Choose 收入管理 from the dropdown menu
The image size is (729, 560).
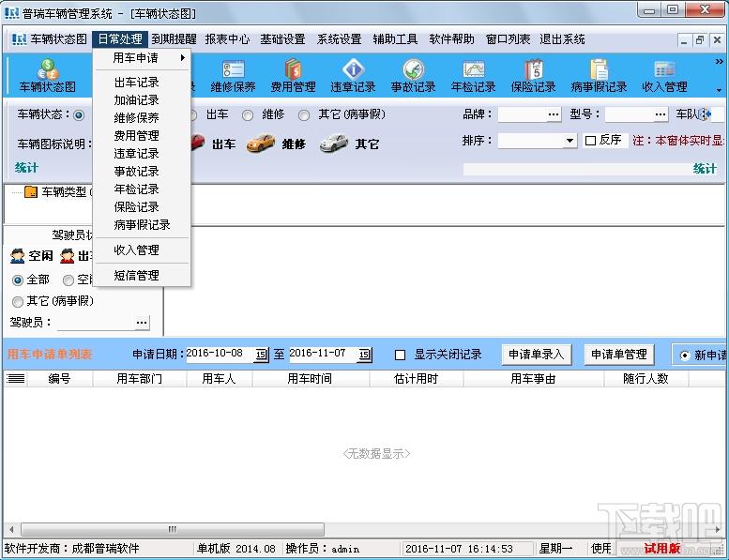click(x=137, y=250)
